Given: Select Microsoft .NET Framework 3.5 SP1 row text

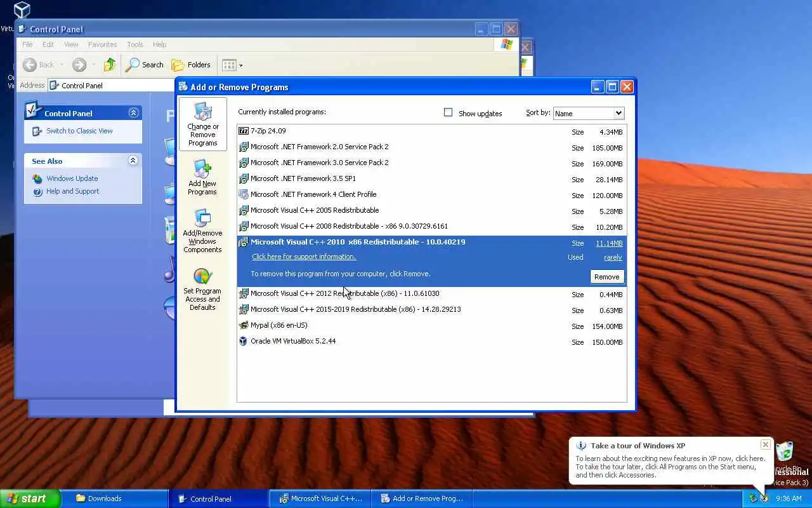Looking at the screenshot, I should point(303,178).
